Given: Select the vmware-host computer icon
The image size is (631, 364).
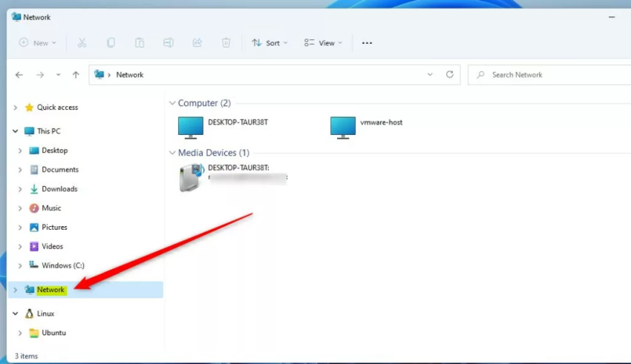Looking at the screenshot, I should pos(343,128).
